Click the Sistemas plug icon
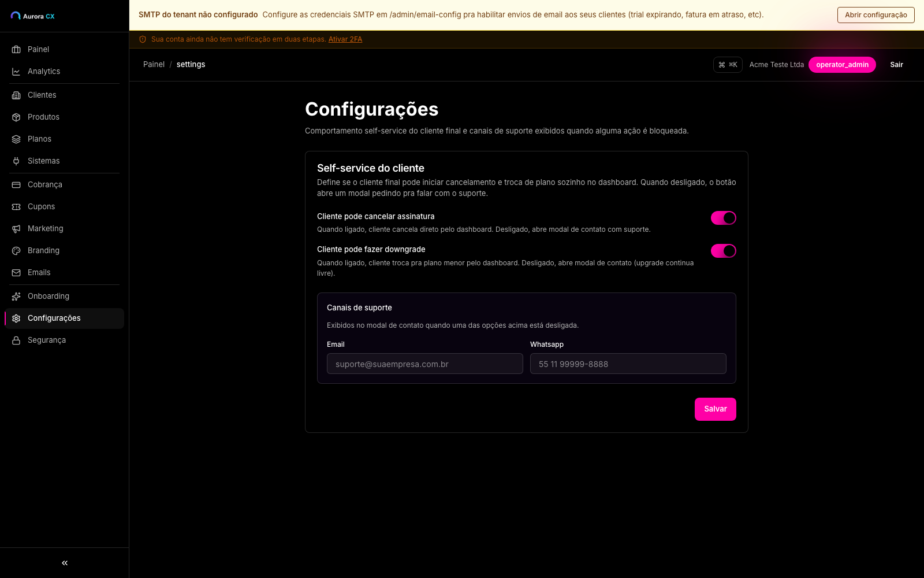Viewport: 924px width, 578px height. (x=16, y=161)
